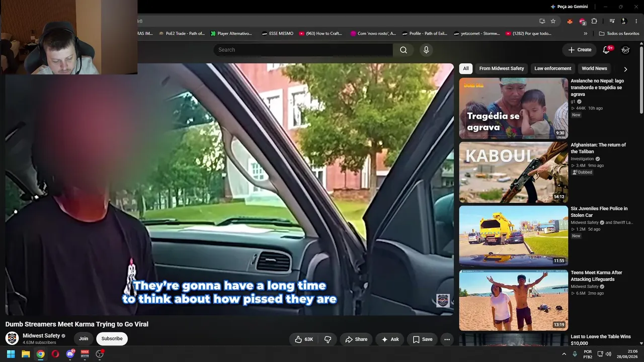The width and height of the screenshot is (644, 362).
Task: Bookmark this page with the star icon
Action: pos(553,21)
